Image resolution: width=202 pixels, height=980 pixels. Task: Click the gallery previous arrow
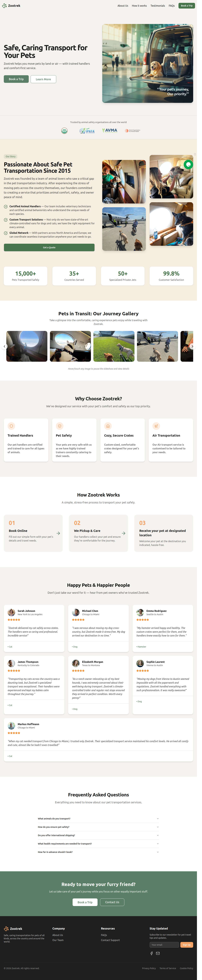[x=5, y=346]
